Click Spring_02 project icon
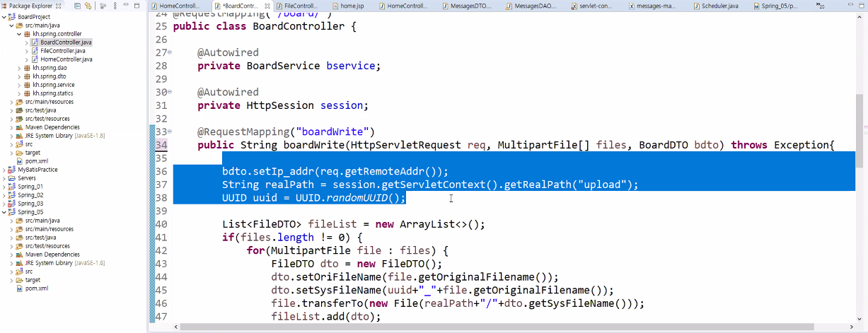Screen dimensions: 868x333 click(12, 195)
